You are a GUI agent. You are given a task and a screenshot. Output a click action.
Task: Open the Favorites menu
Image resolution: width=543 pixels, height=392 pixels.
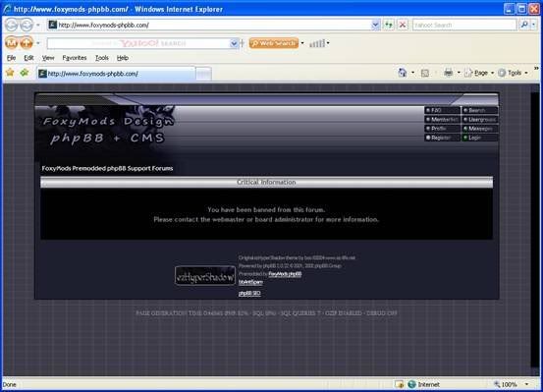pos(75,58)
